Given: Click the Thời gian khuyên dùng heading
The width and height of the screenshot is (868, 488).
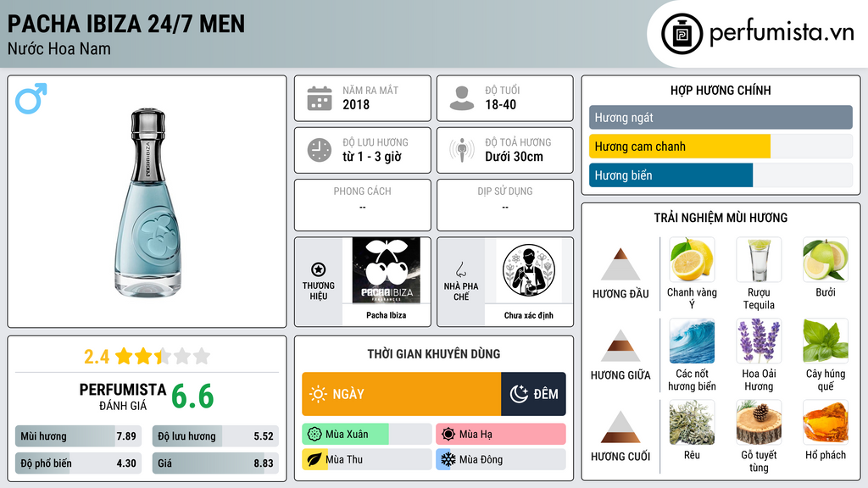Looking at the screenshot, I should point(434,353).
